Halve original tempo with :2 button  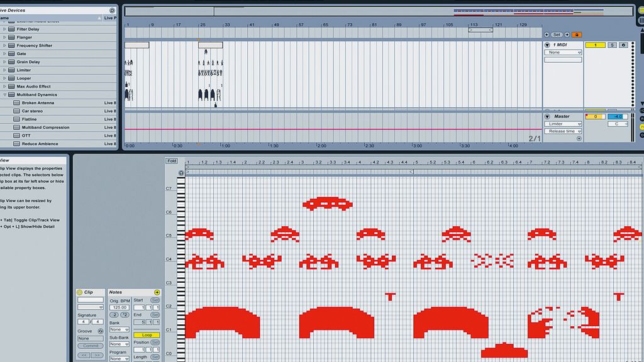click(x=114, y=315)
